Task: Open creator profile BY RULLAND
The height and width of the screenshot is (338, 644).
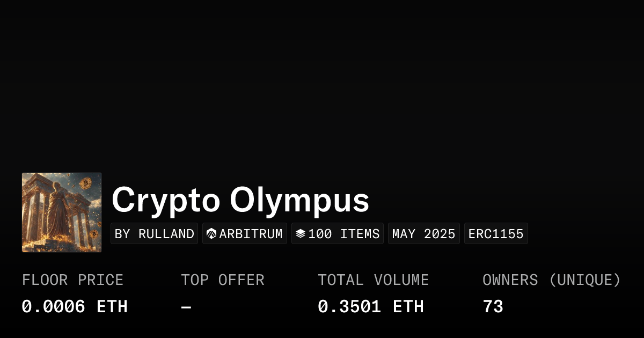Action: [155, 234]
